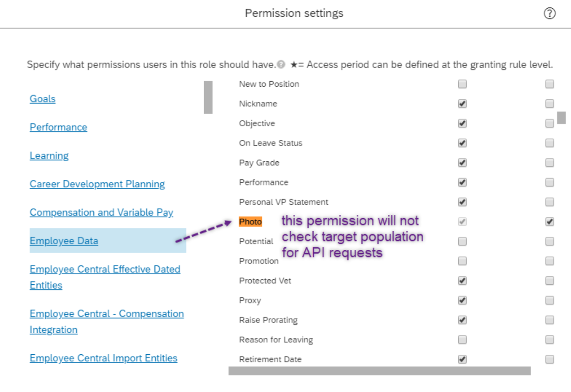Check the Potential first-column checkbox
The width and height of the screenshot is (571, 392).
coord(462,241)
